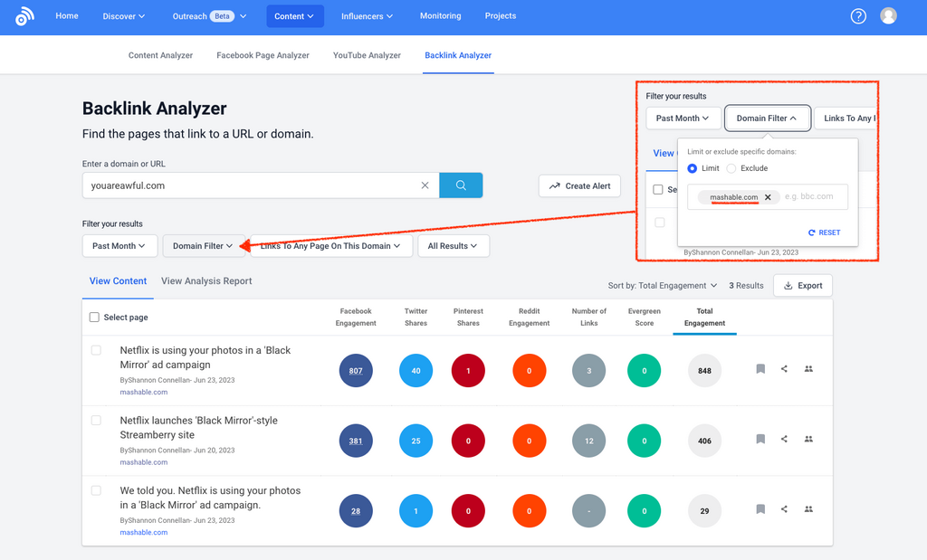Expand the Past Month dropdown under the search box
Viewport: 927px width, 560px height.
(x=119, y=246)
